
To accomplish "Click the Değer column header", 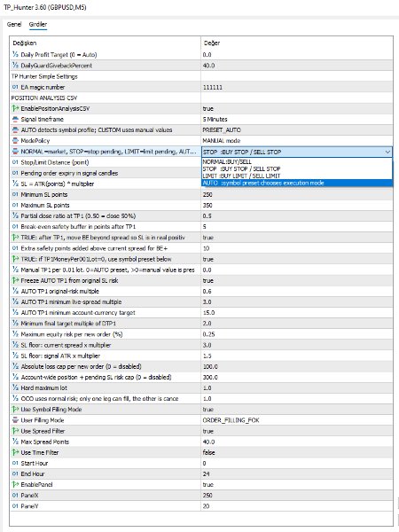I will [297, 43].
